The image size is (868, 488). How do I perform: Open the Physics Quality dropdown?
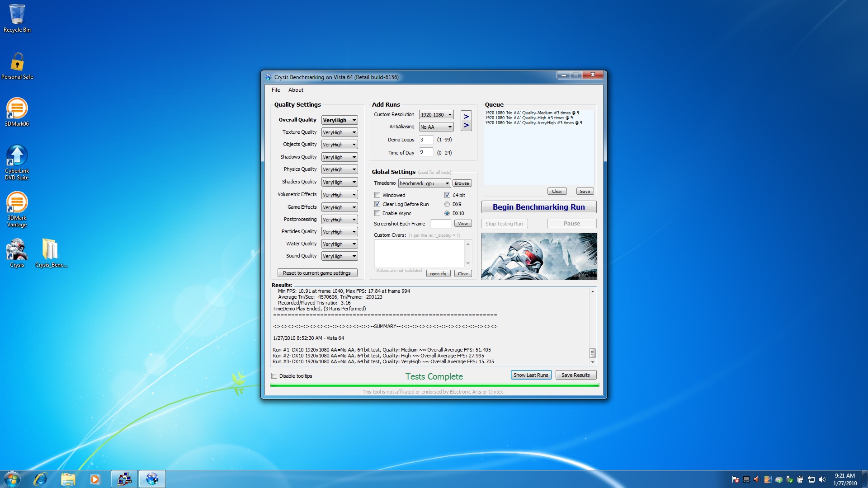tap(340, 169)
